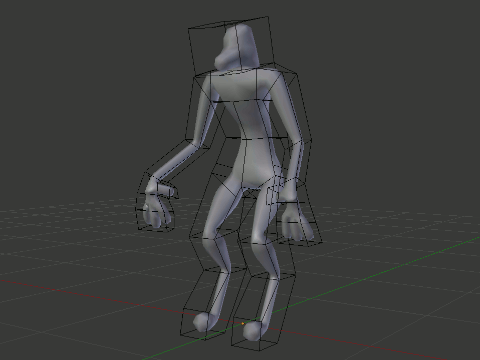The width and height of the screenshot is (480, 360).
Task: Click the orange origin point on the floor
Action: (x=243, y=323)
